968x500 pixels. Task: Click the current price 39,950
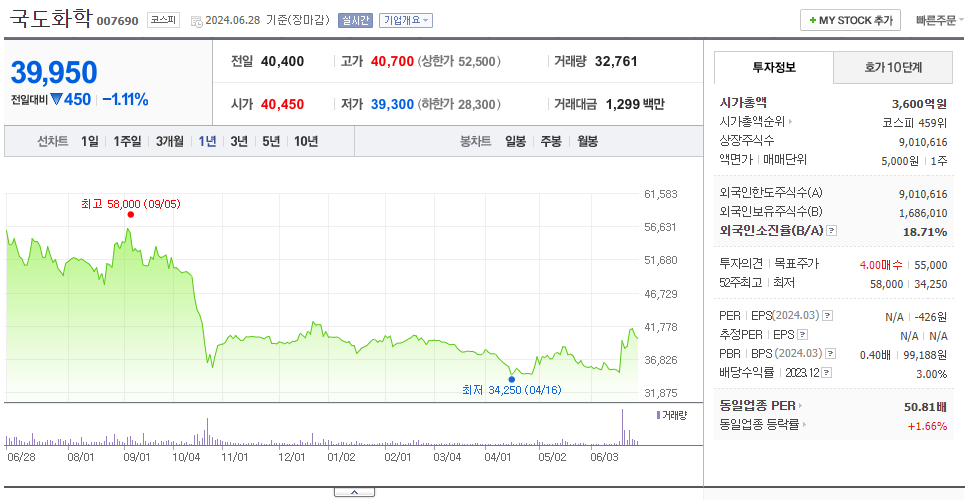[x=54, y=73]
